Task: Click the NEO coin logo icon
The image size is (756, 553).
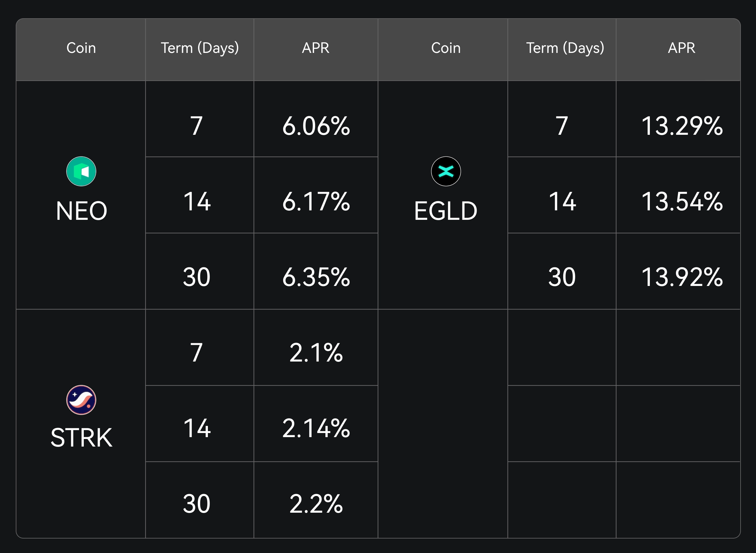Action: (81, 171)
